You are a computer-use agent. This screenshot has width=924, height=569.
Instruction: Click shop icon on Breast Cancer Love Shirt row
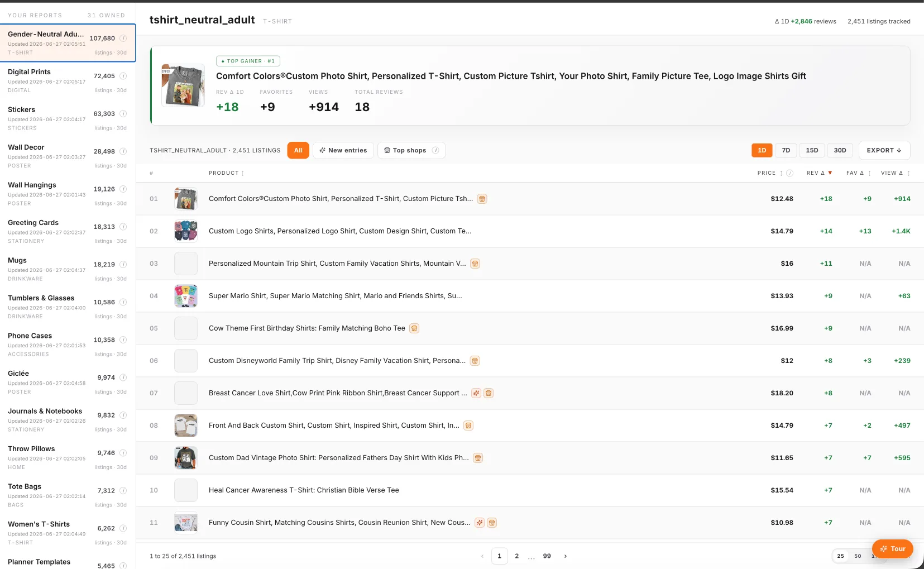489,393
